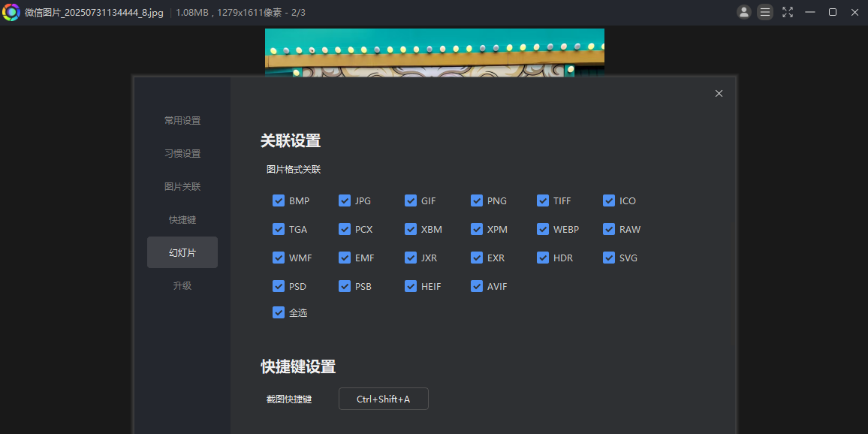Uncheck the BMP format association
Screen dimensions: 868x434
(279, 200)
